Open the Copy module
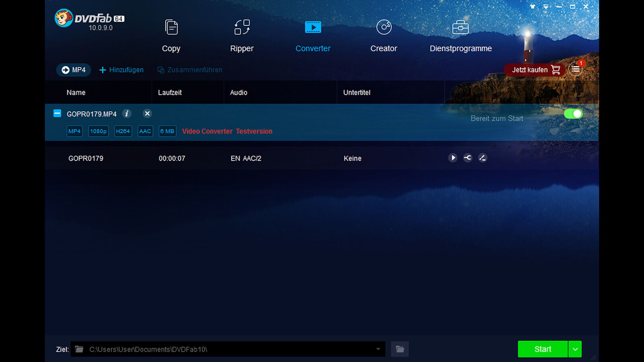 coord(171,36)
